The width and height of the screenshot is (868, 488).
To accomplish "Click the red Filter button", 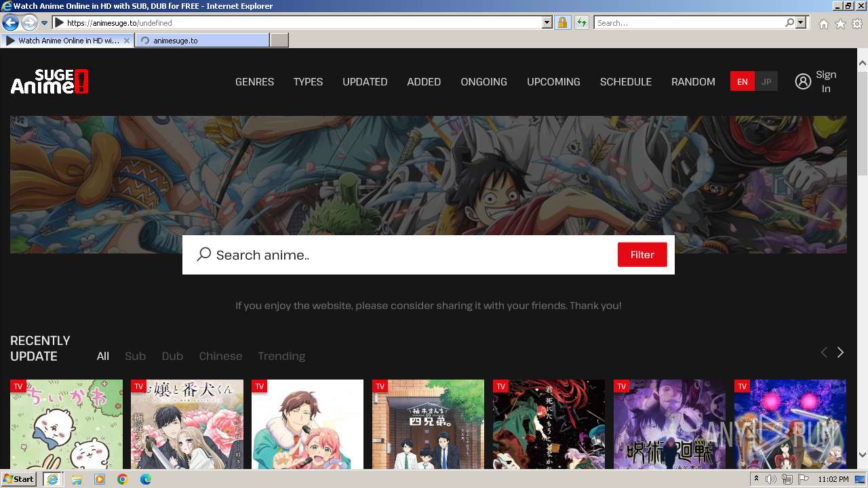I will point(642,255).
